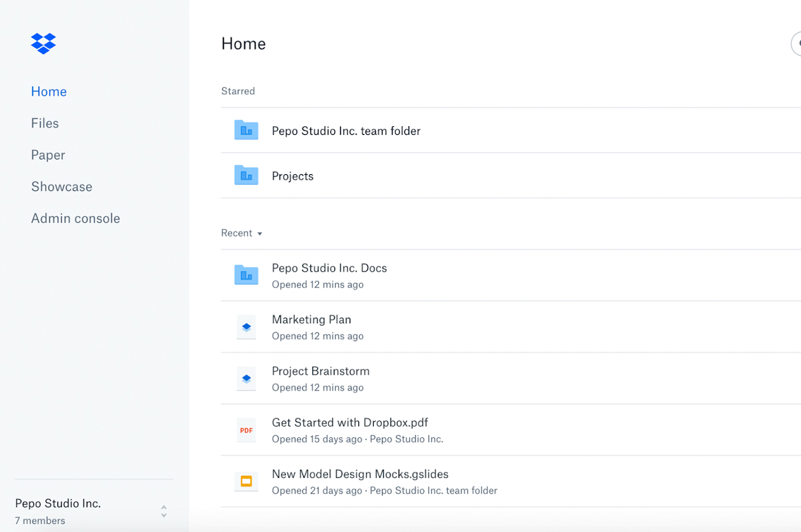This screenshot has height=532, width=801.
Task: Open Paper from the sidebar
Action: [48, 155]
